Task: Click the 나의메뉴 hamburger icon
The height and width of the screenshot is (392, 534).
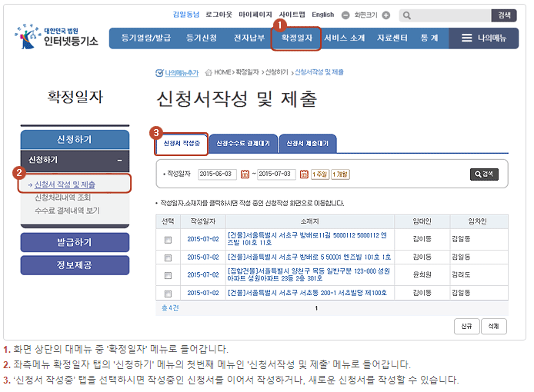Action: click(466, 38)
